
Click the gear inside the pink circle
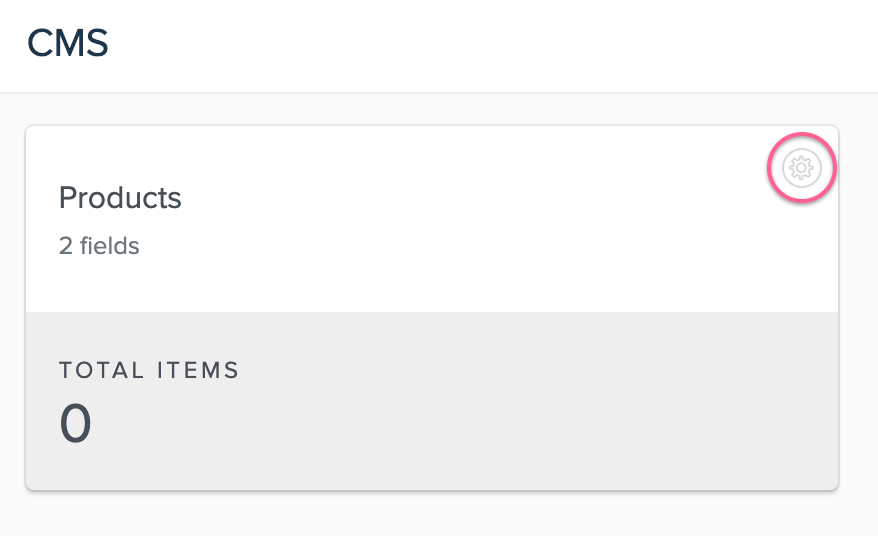[x=801, y=167]
